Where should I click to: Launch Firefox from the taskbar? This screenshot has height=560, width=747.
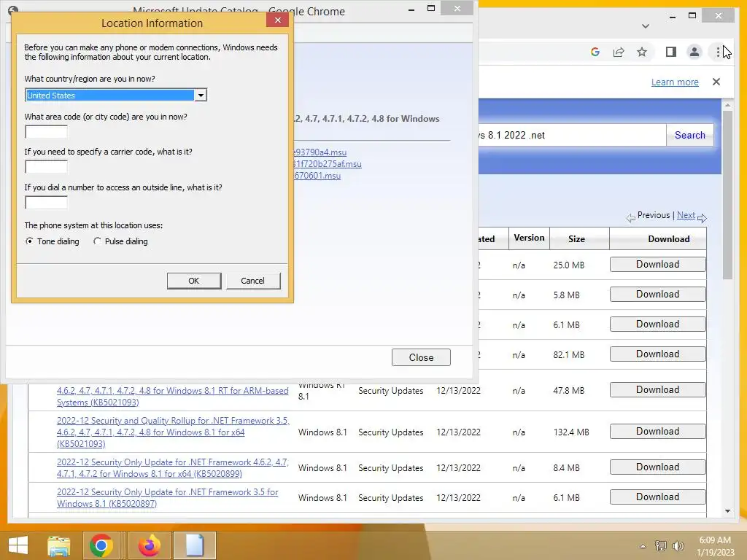[x=150, y=545]
